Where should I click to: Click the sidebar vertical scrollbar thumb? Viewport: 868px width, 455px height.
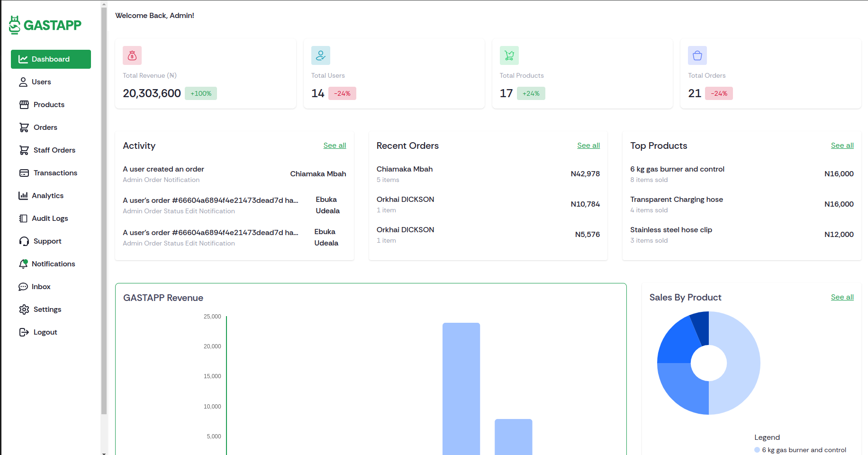tap(104, 211)
